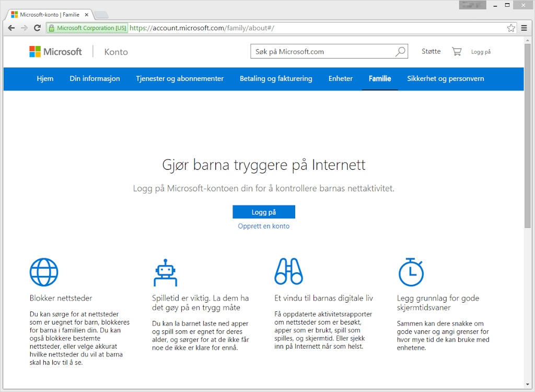Click the green padlock security icon

(52, 28)
